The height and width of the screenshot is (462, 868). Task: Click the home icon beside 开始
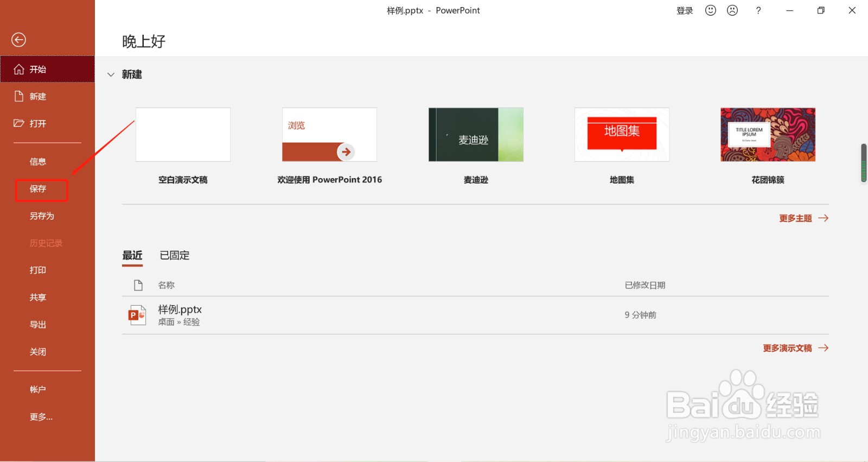[x=19, y=69]
